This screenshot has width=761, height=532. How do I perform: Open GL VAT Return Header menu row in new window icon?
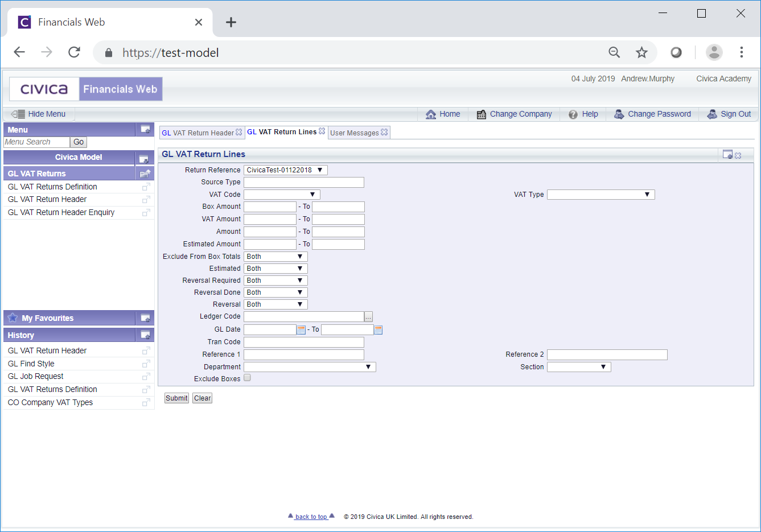(x=146, y=200)
